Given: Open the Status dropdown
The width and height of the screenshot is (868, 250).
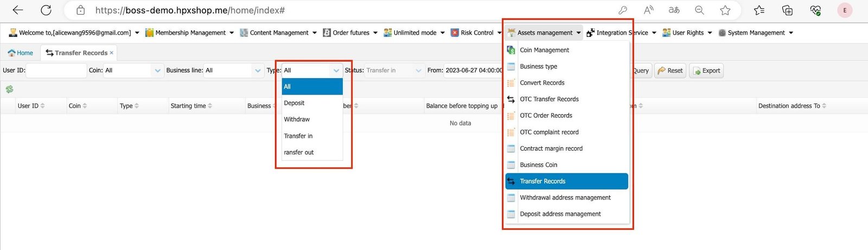Looking at the screenshot, I should tap(418, 71).
